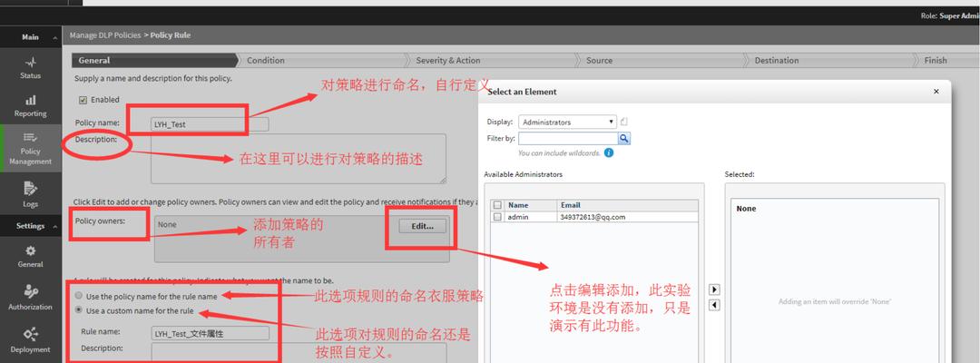Click the policy Description text area

click(299, 158)
